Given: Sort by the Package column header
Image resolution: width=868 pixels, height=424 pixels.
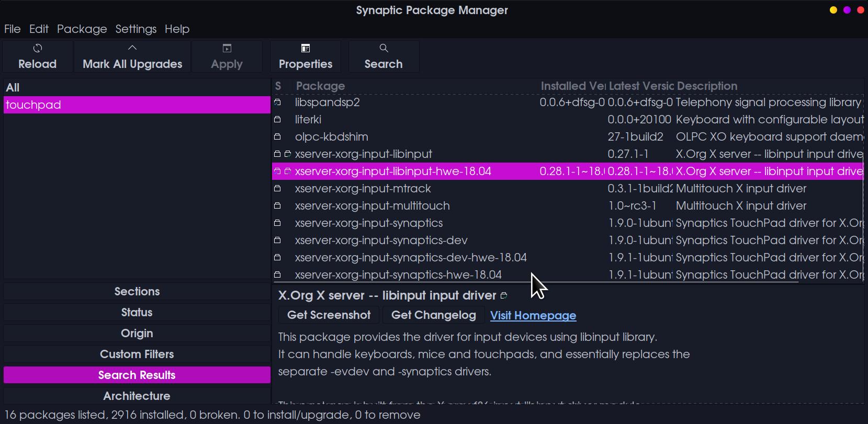Looking at the screenshot, I should tap(320, 86).
